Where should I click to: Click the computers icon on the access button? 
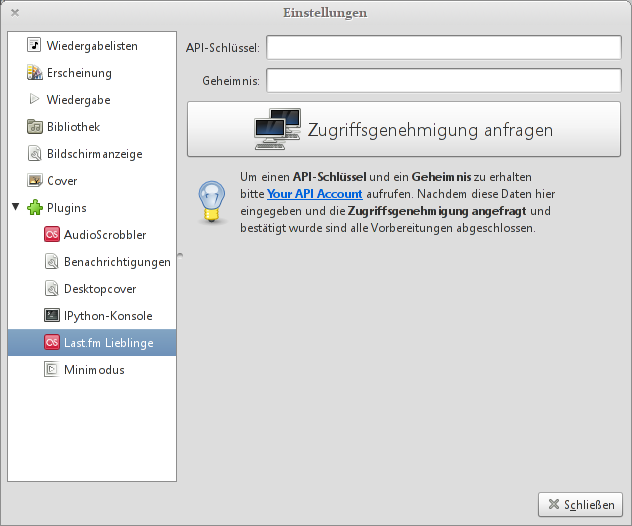point(278,129)
